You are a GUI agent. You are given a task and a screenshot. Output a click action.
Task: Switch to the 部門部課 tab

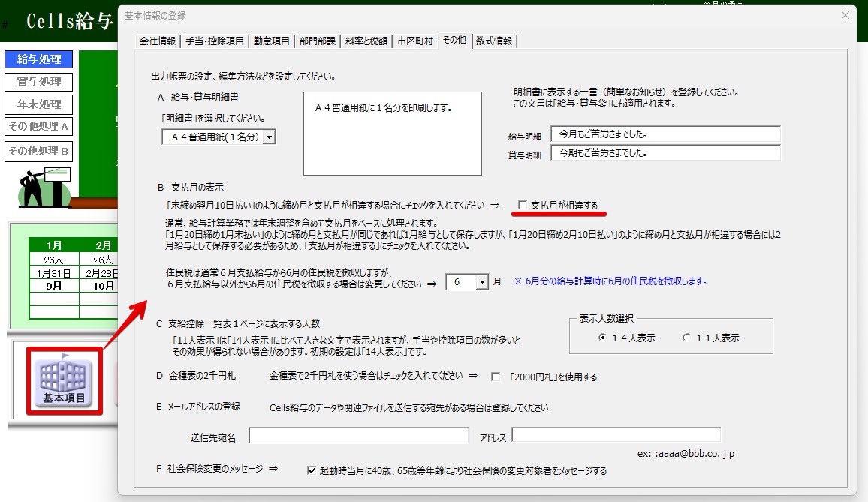(317, 41)
